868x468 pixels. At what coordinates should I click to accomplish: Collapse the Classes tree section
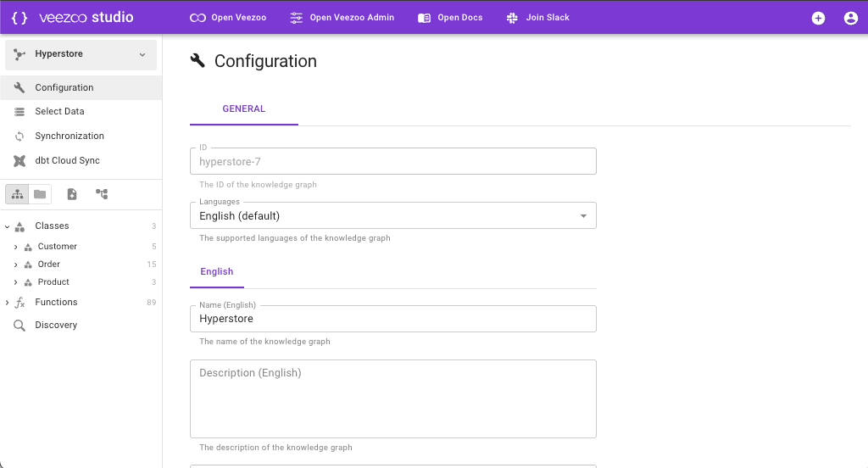(8, 226)
